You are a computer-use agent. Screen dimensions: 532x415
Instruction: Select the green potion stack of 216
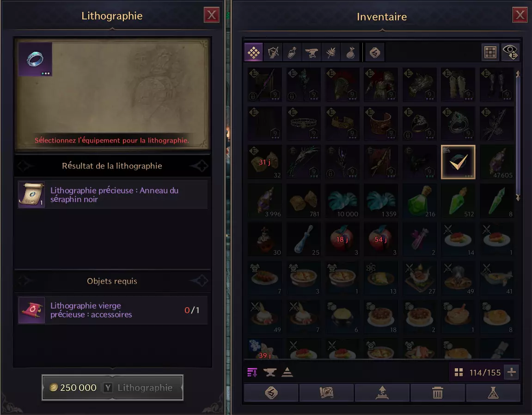click(419, 201)
